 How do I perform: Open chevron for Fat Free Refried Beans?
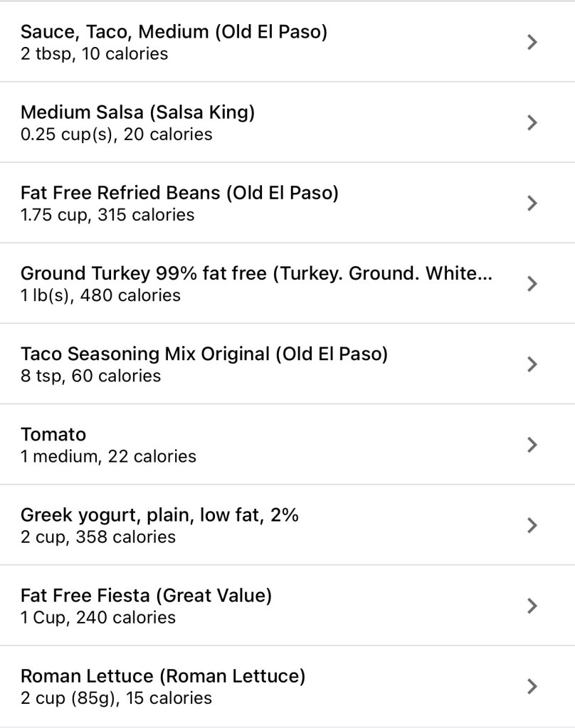pyautogui.click(x=531, y=204)
